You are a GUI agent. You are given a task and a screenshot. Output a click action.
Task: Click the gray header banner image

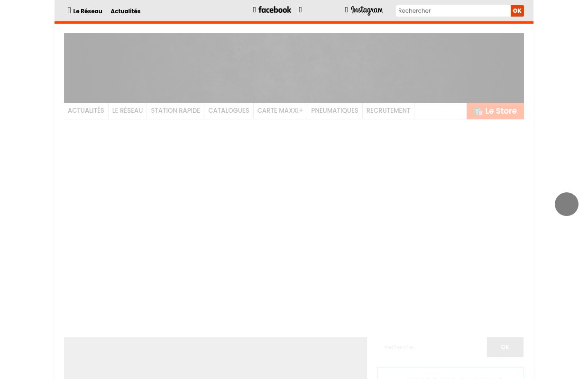click(294, 68)
